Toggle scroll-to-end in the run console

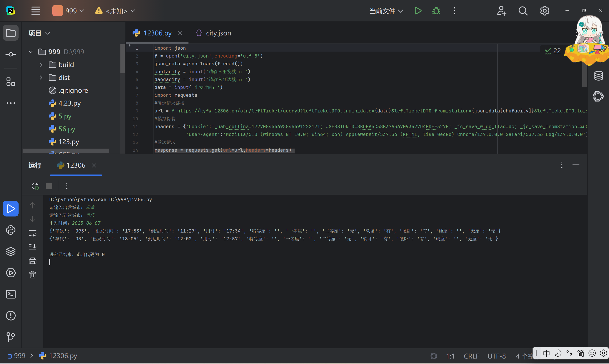tap(33, 247)
